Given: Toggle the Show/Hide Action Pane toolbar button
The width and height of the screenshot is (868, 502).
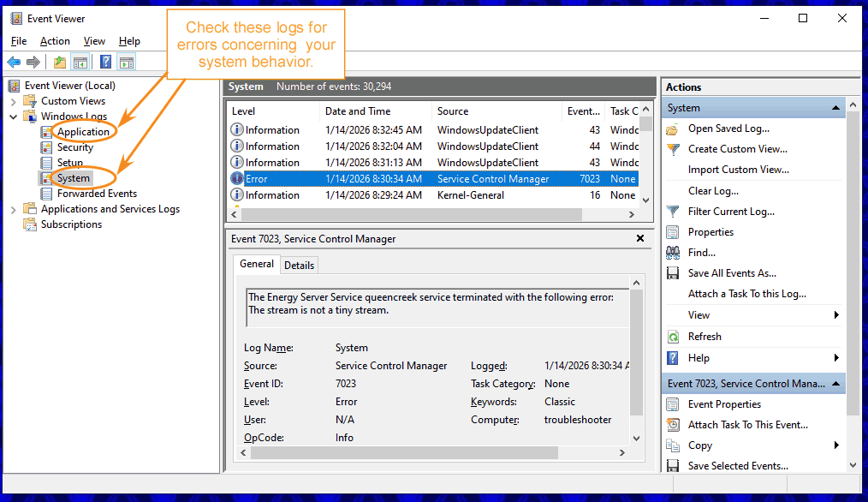Looking at the screenshot, I should point(127,62).
